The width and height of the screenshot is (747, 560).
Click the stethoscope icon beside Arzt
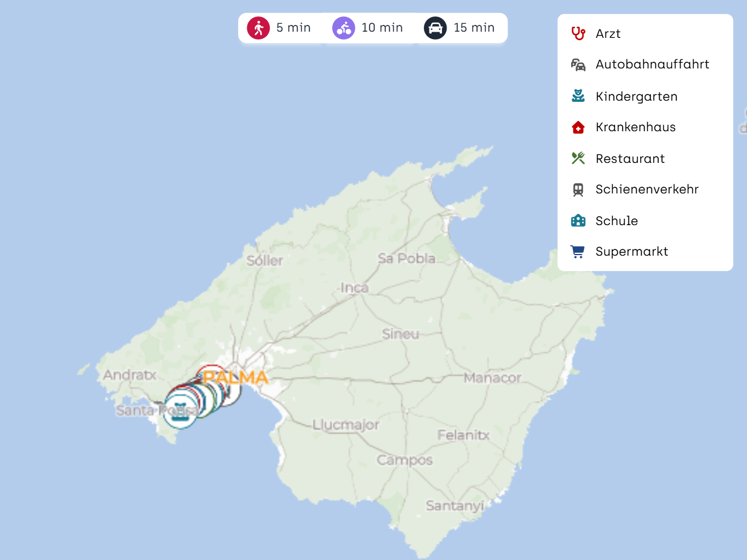click(578, 33)
